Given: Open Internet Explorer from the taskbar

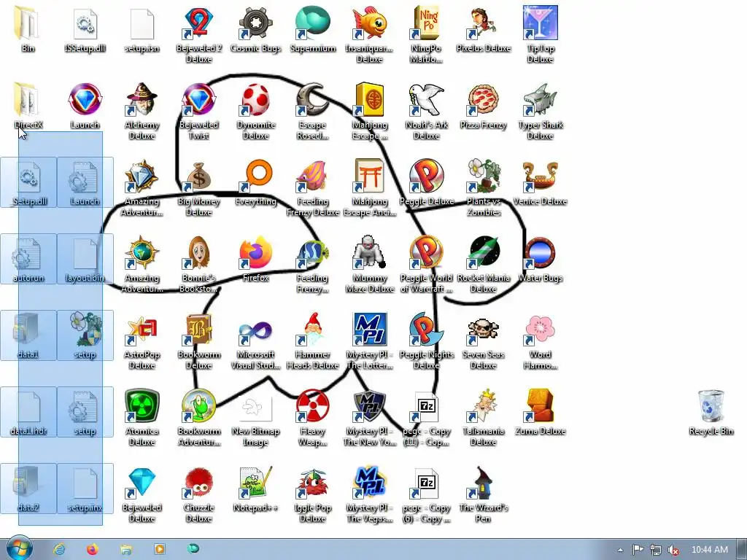Looking at the screenshot, I should (59, 549).
